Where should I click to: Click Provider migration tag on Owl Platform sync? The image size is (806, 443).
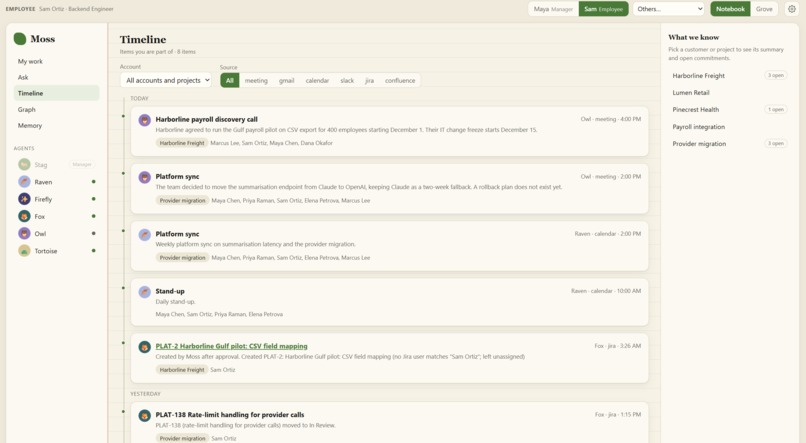(x=182, y=200)
